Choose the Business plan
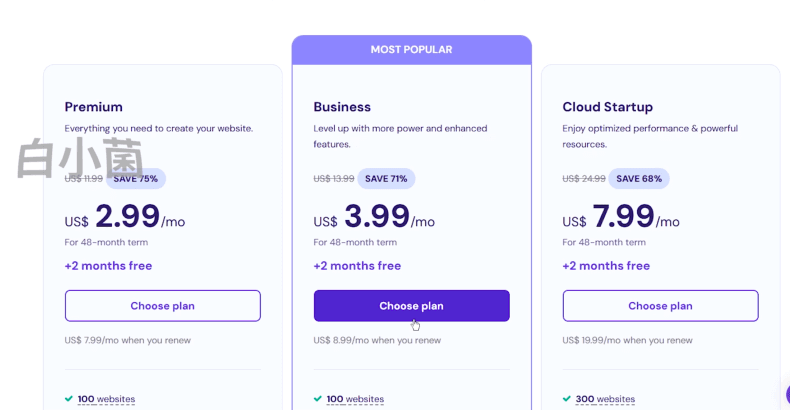The height and width of the screenshot is (410, 790). coord(412,306)
